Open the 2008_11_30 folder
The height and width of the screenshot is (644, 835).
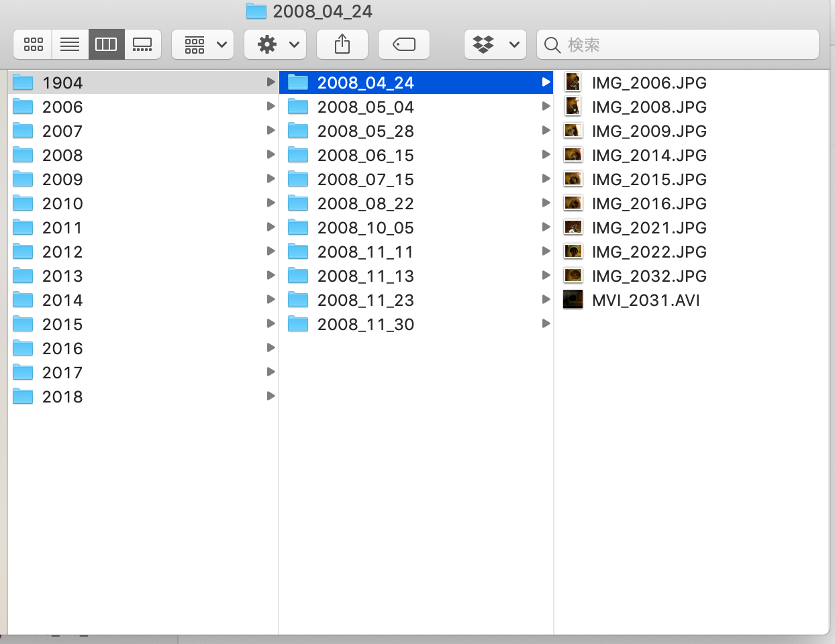point(365,324)
